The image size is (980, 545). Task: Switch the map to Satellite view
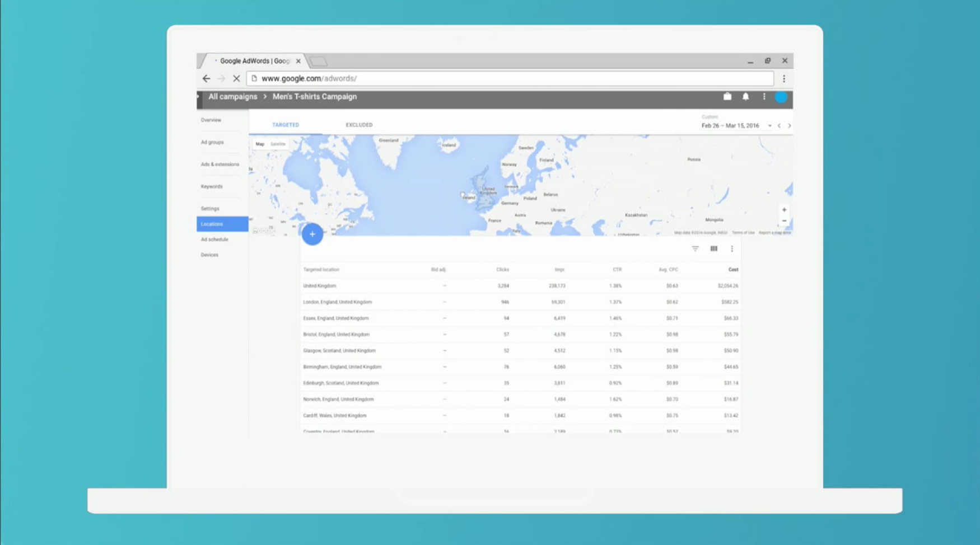click(x=278, y=144)
